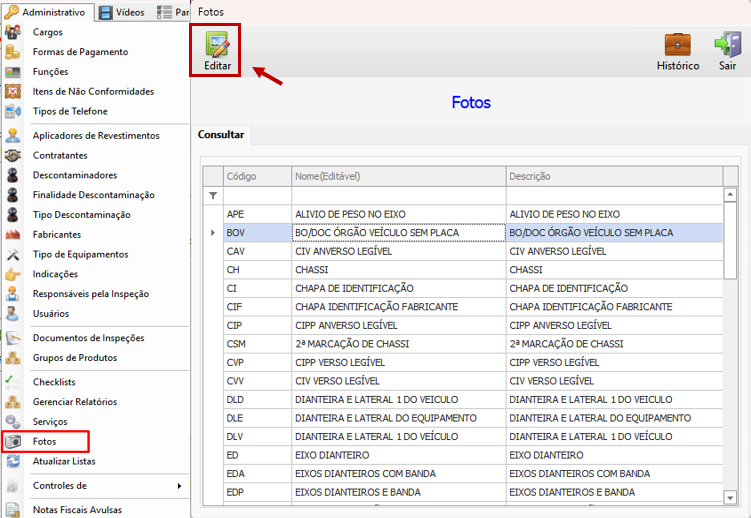Open Tipos de Telefone phone icon
751x518 pixels.
[x=12, y=111]
